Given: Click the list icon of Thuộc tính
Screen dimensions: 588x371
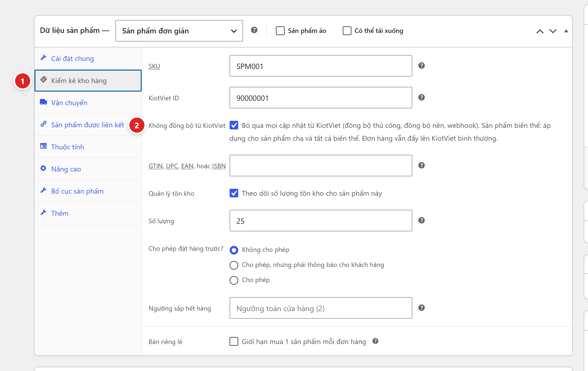Looking at the screenshot, I should (x=43, y=146).
